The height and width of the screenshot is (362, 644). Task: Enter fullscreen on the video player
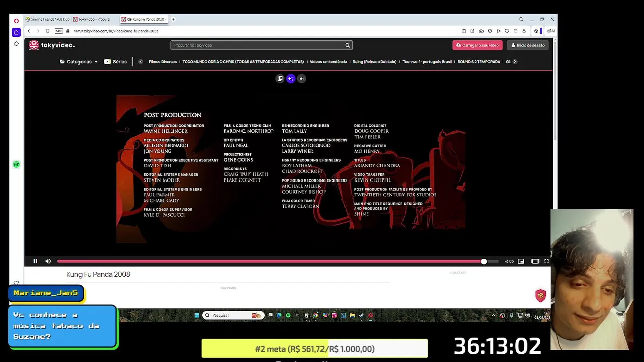[546, 261]
